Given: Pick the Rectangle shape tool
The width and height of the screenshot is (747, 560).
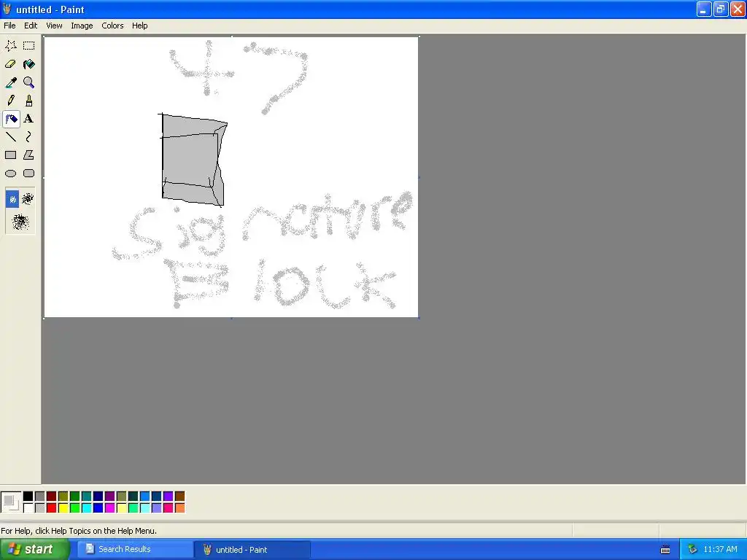Looking at the screenshot, I should click(x=10, y=155).
